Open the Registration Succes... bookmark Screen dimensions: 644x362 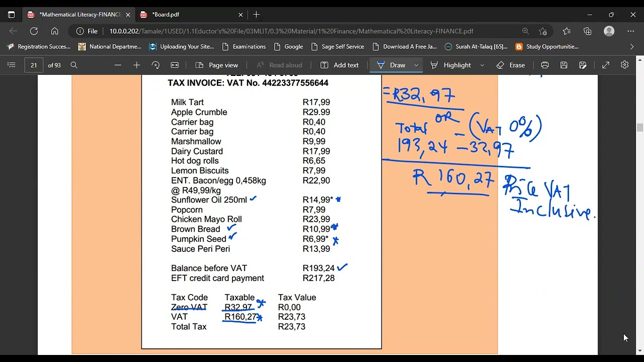coord(38,47)
